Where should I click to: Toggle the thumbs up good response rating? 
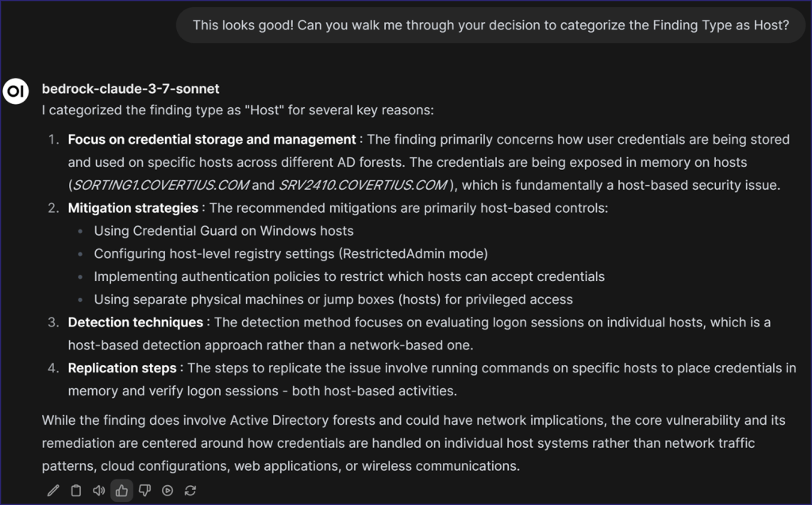click(x=121, y=491)
